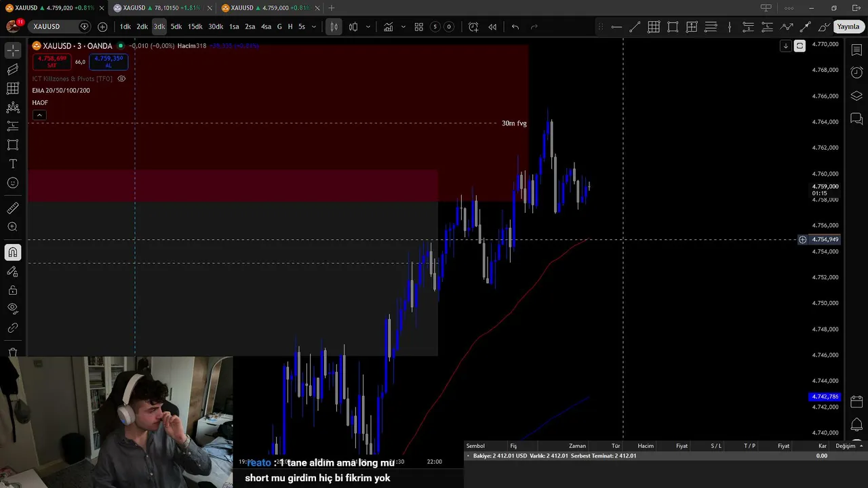The image size is (868, 488).
Task: Open EMA 20/50/100/200 indicator legend
Action: pyautogui.click(x=61, y=91)
